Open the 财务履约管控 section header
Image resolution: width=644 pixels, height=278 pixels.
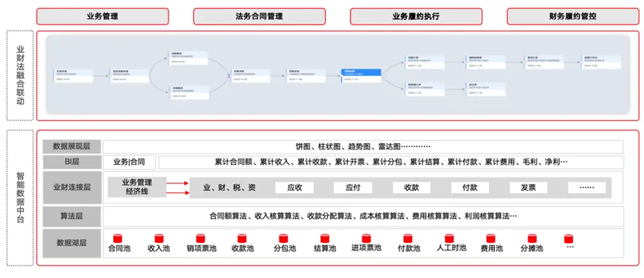(x=572, y=16)
